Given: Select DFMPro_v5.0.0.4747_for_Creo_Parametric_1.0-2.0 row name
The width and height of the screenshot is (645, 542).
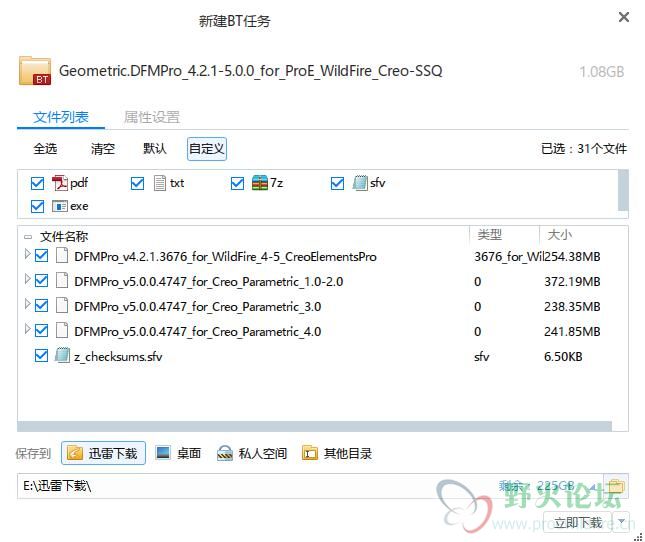Looking at the screenshot, I should 209,282.
